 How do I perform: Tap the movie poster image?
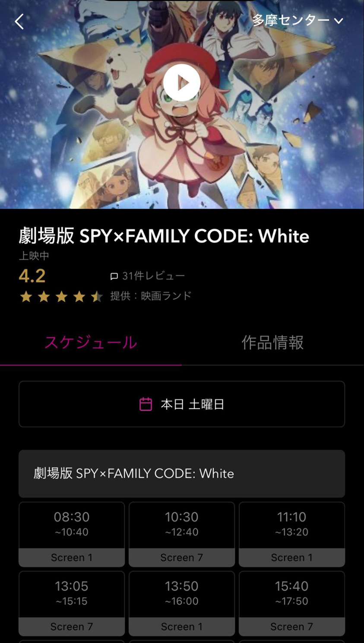pos(182,104)
